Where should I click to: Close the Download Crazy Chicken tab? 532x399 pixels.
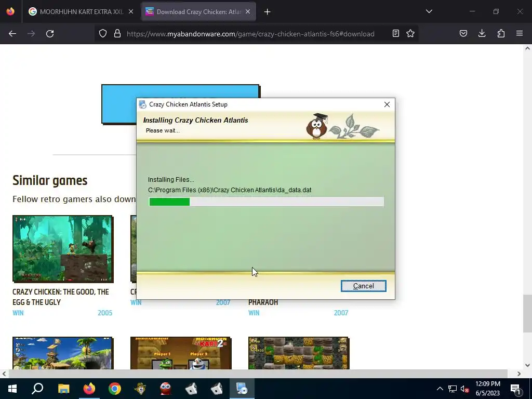click(248, 11)
